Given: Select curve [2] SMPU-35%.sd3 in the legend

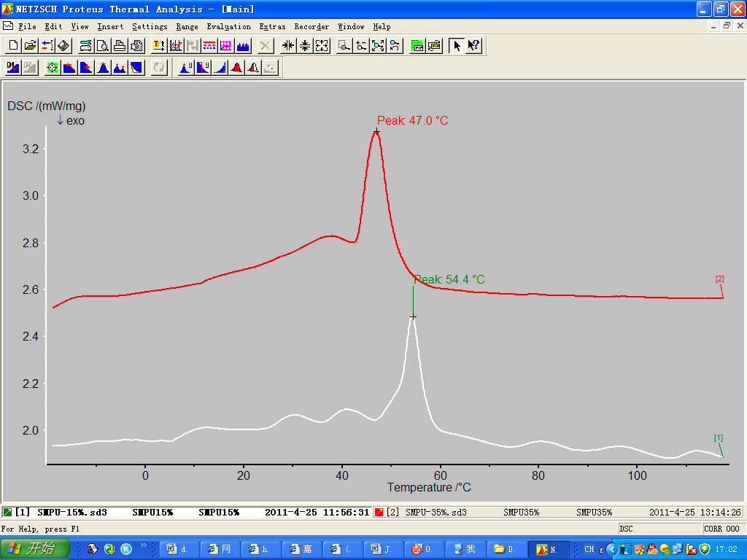Looking at the screenshot, I should pos(559,513).
